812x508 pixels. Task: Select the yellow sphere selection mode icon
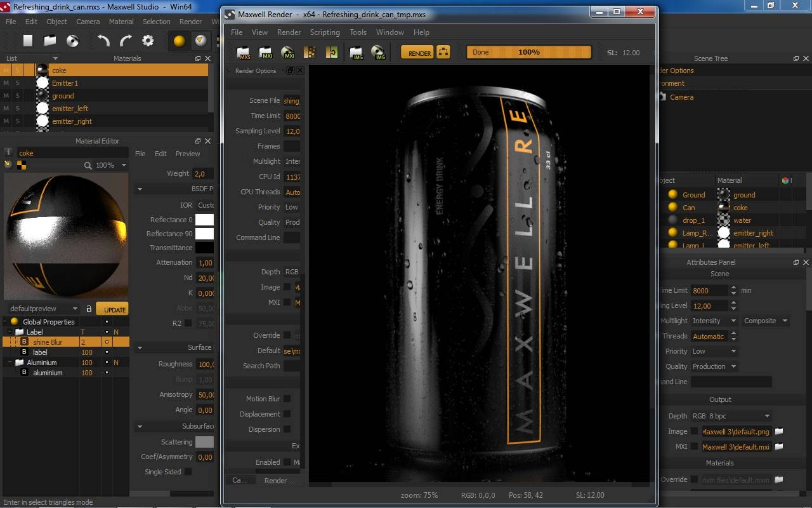(x=180, y=41)
